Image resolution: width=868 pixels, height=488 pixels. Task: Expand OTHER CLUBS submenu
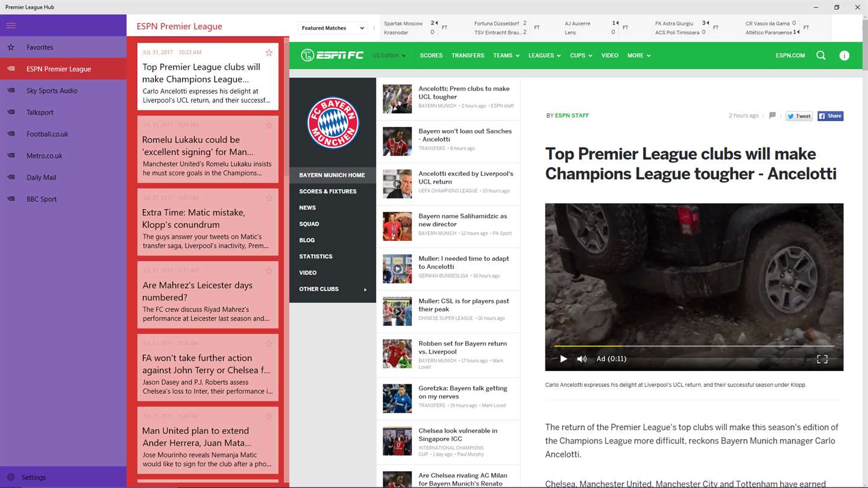[x=333, y=289]
